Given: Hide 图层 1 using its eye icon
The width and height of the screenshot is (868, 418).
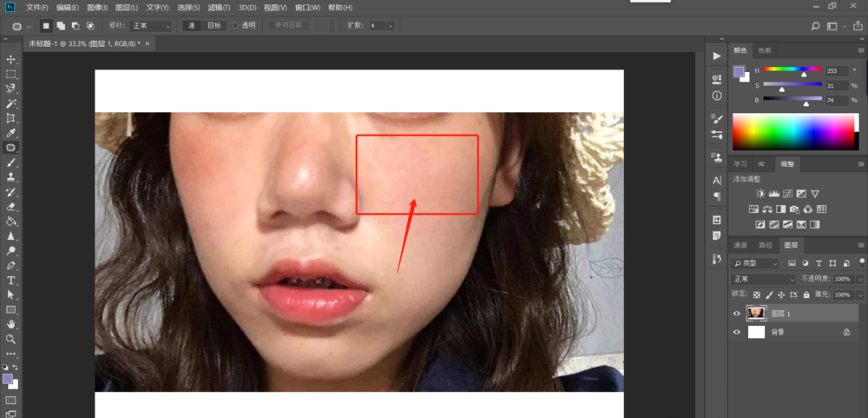Looking at the screenshot, I should (x=737, y=314).
